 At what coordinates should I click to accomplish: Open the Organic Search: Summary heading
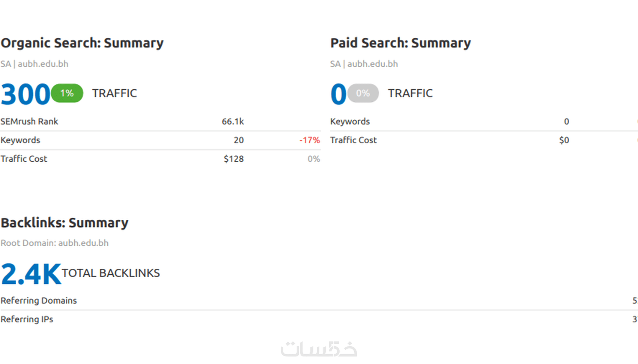82,43
